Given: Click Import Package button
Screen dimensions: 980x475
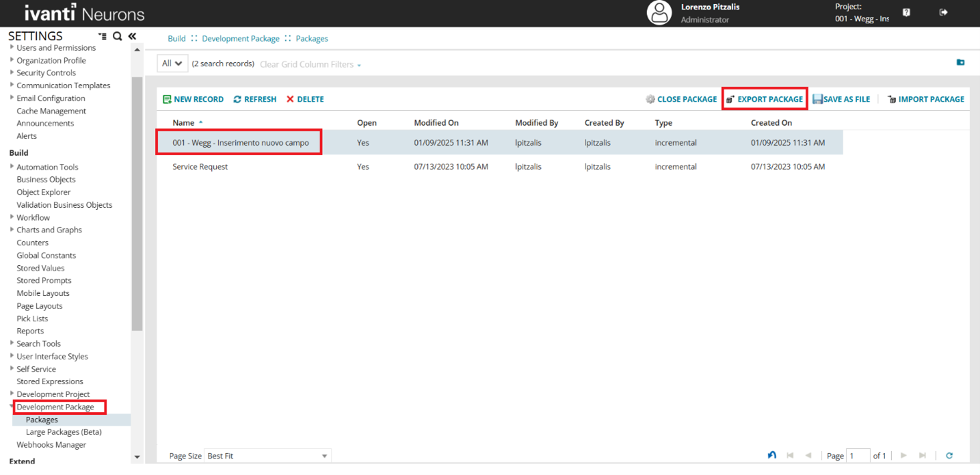Looking at the screenshot, I should [x=926, y=99].
